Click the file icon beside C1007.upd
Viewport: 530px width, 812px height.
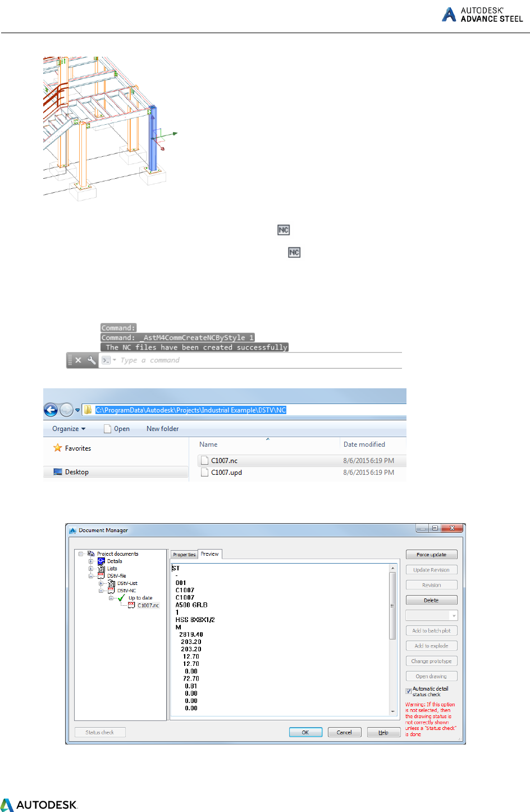(205, 473)
